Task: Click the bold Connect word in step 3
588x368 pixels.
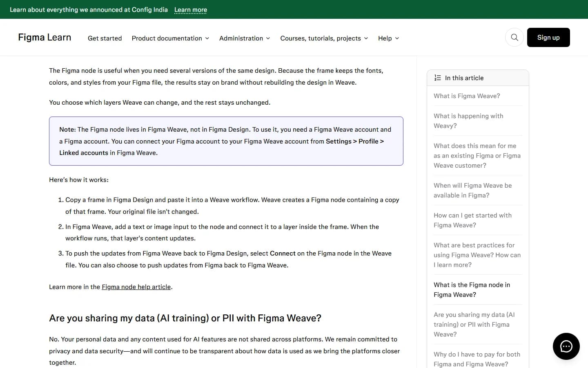Action: pyautogui.click(x=283, y=254)
